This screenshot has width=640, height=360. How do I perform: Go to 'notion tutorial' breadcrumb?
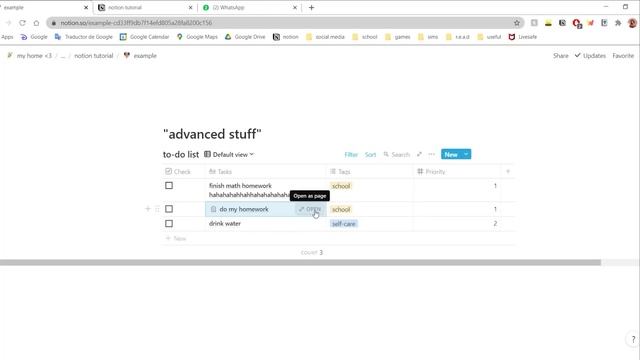(x=93, y=56)
